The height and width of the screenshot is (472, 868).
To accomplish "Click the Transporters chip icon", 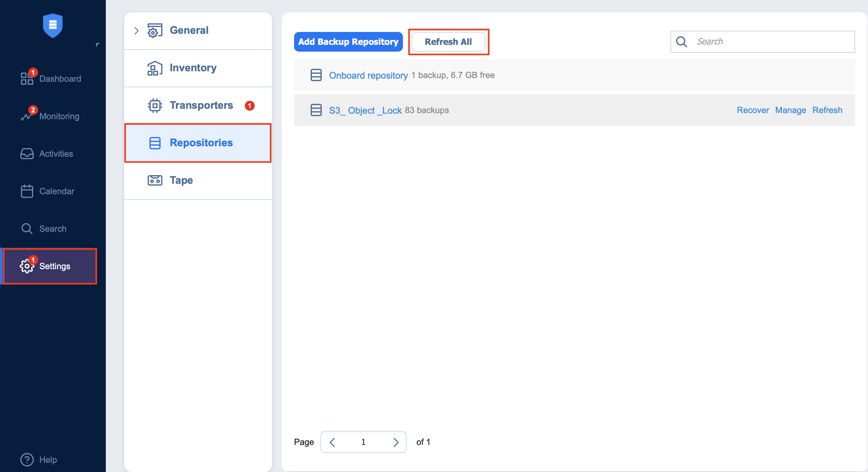I will tap(155, 106).
